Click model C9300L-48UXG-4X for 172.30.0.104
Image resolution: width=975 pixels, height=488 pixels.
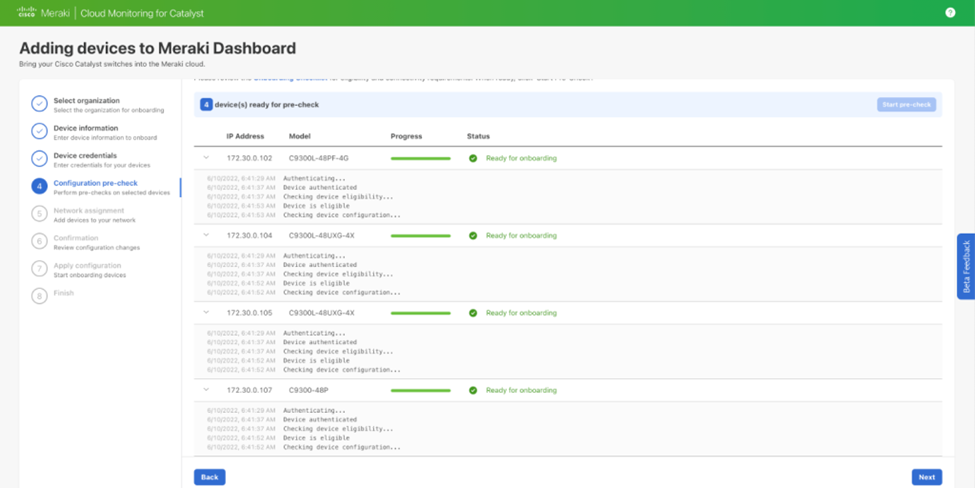click(x=321, y=236)
